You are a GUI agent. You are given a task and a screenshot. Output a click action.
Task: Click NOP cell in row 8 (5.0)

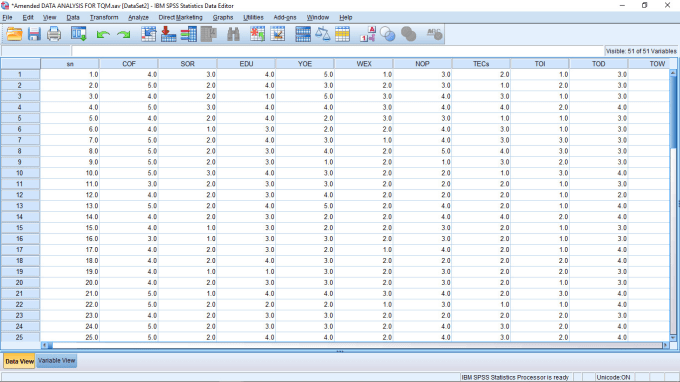pos(422,151)
